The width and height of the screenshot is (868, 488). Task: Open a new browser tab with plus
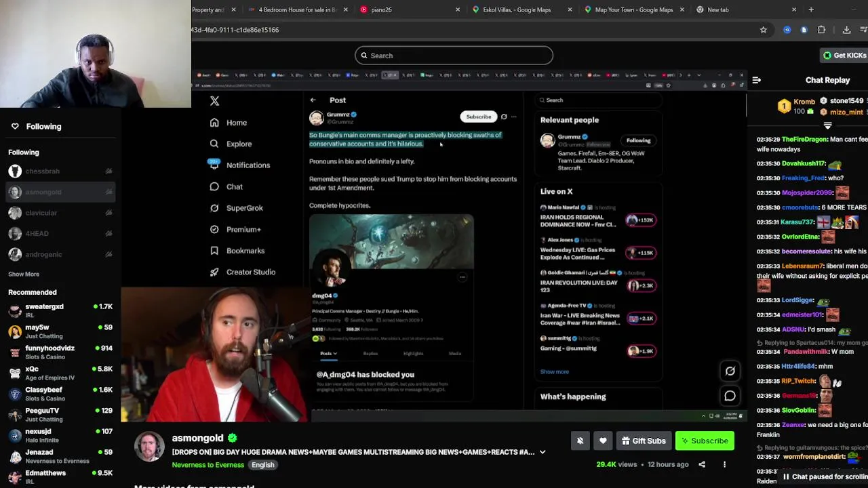click(x=811, y=9)
